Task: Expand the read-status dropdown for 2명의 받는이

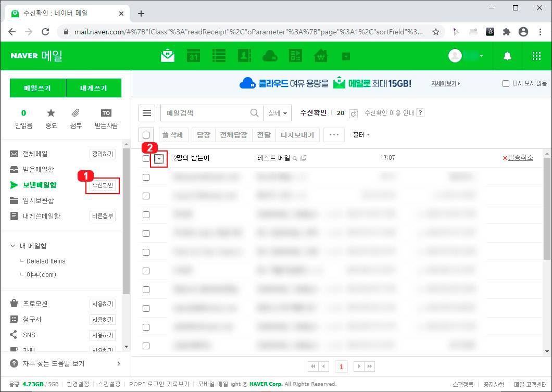Action: (x=160, y=159)
